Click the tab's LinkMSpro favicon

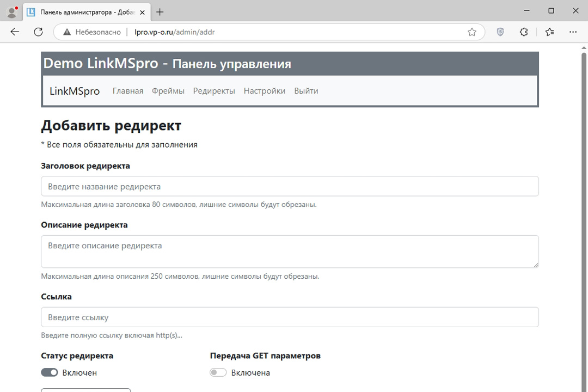pos(31,12)
